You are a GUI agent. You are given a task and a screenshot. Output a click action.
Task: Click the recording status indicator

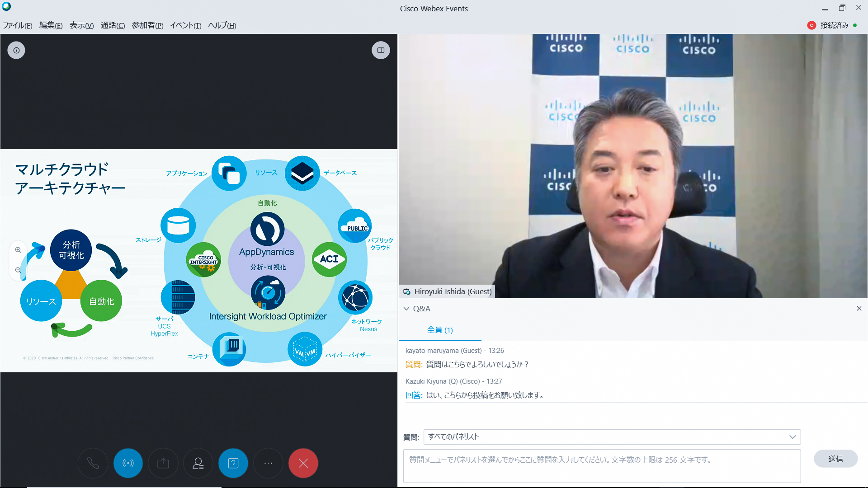pyautogui.click(x=811, y=25)
